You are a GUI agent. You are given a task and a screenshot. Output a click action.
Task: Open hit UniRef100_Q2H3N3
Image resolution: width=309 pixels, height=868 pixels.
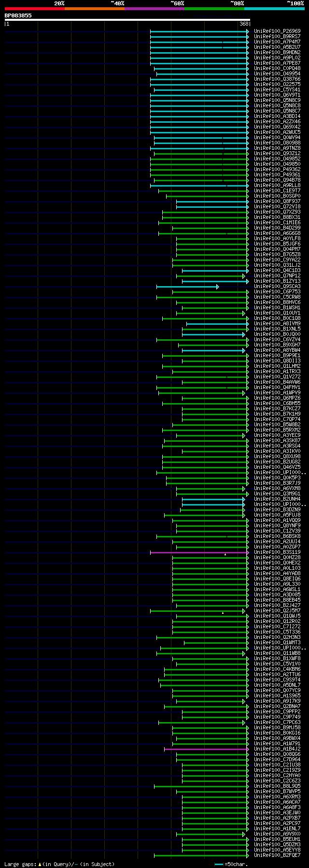277,637
